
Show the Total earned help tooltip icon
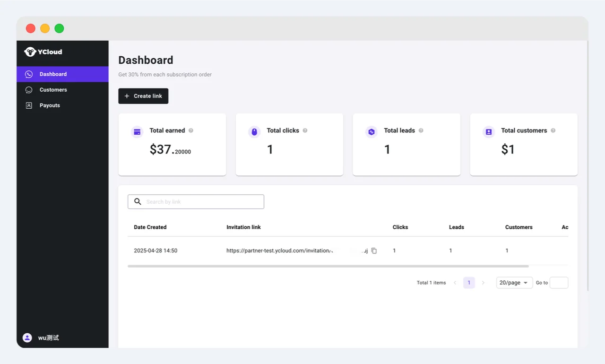[x=191, y=130]
